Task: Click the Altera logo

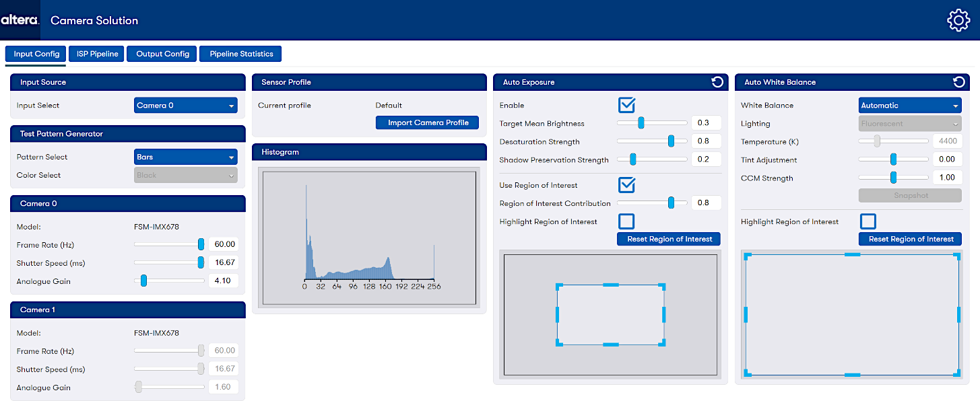Action: (20, 20)
